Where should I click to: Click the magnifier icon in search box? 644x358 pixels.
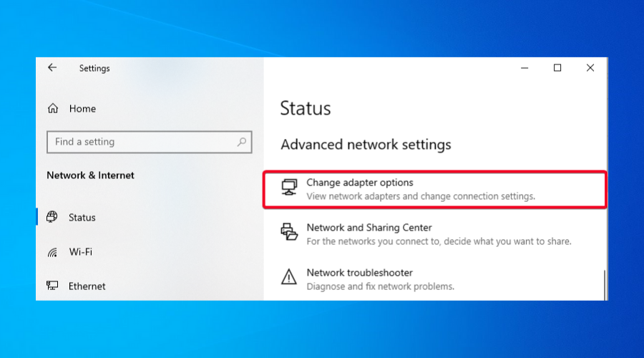pos(243,142)
